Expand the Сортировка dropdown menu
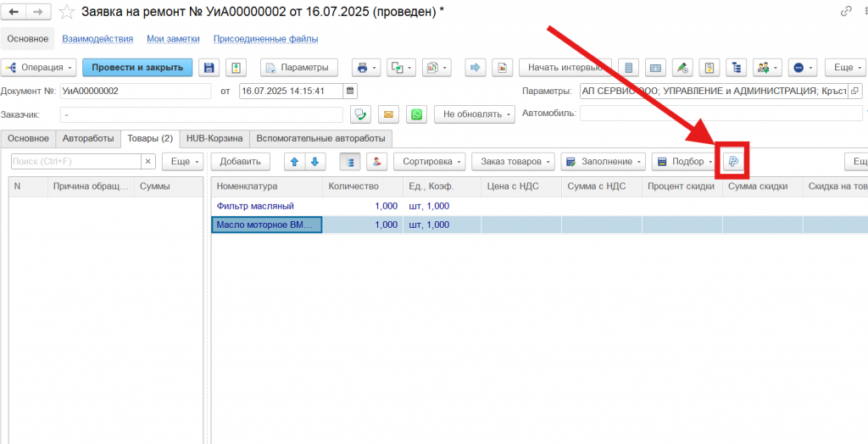The height and width of the screenshot is (444, 868). pos(431,161)
